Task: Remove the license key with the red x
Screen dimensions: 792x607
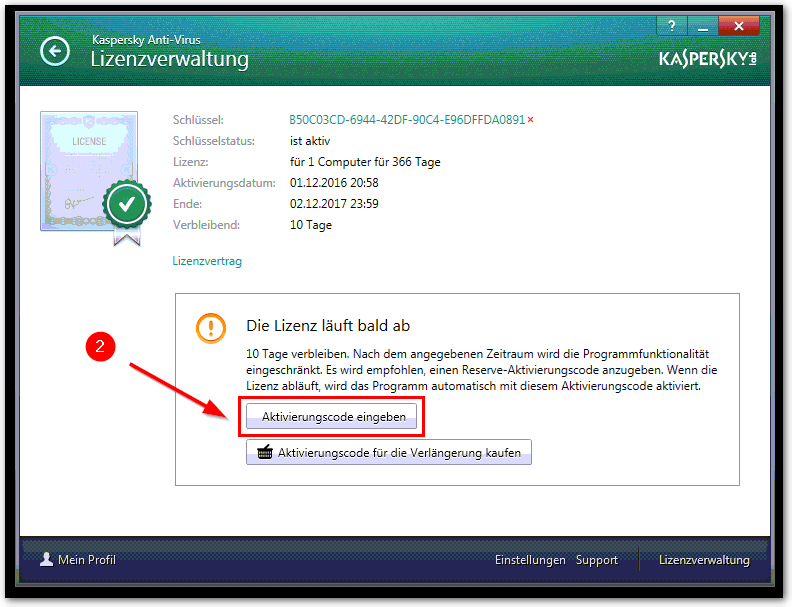Action: pos(530,120)
